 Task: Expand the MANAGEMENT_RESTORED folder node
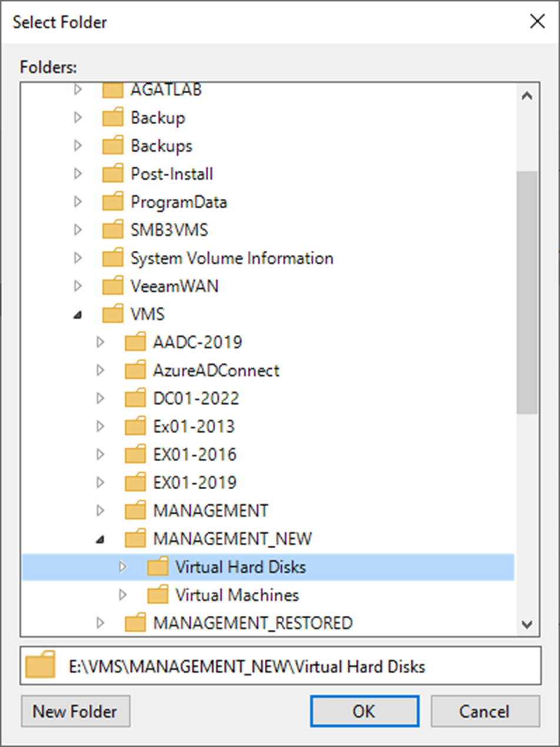pos(100,623)
